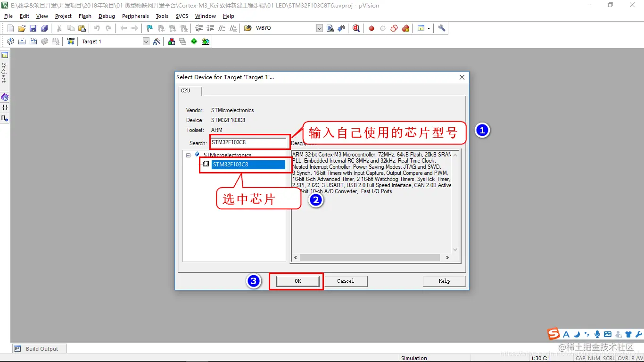The width and height of the screenshot is (644, 362).
Task: Click the Simulation status bar entry
Action: pyautogui.click(x=414, y=358)
